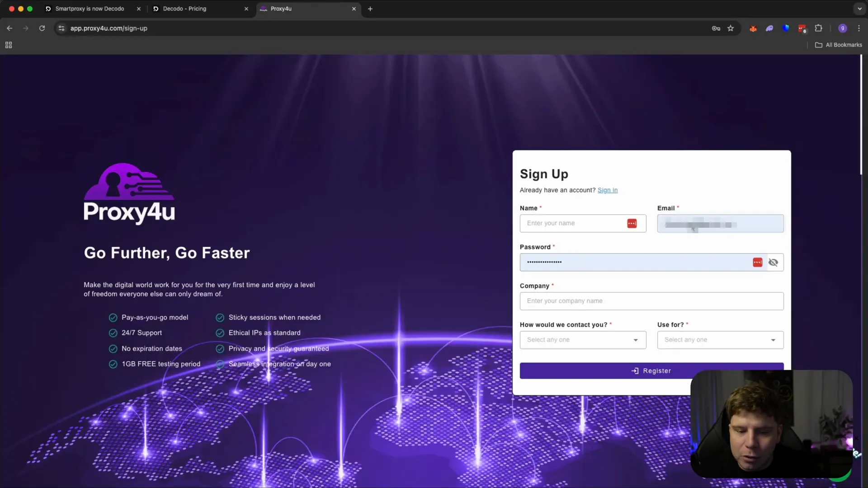The image size is (868, 488).
Task: Click the blue shield extension icon
Action: pos(786,28)
